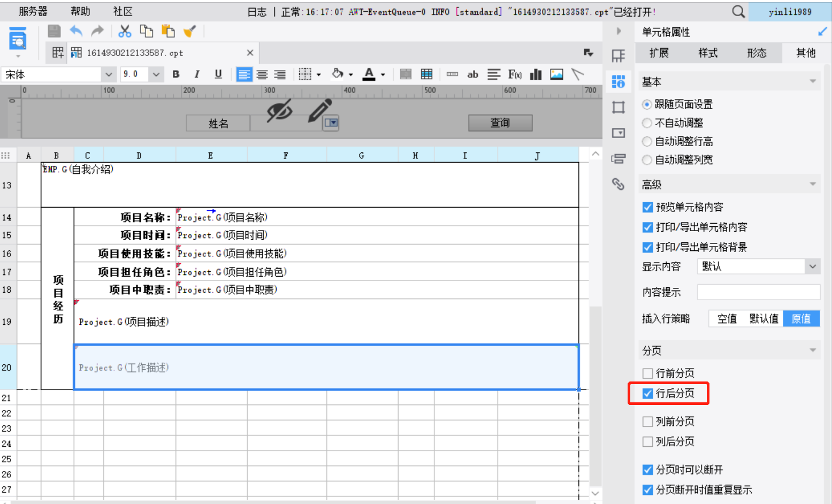Choose 空值 for the insert row strategy

[x=727, y=319]
